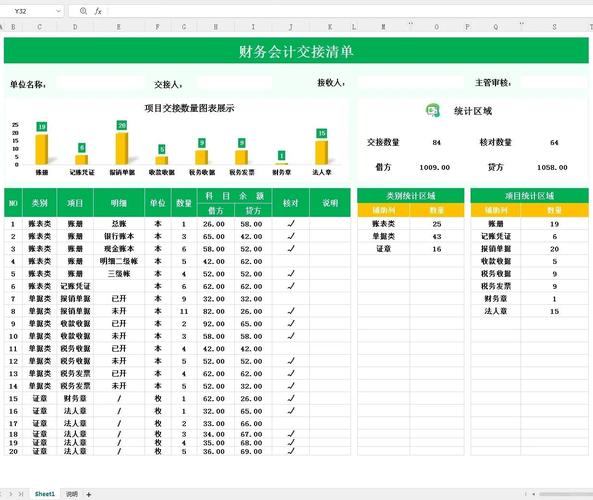Select column H header
Screen dimensions: 593x500
[x=216, y=27]
